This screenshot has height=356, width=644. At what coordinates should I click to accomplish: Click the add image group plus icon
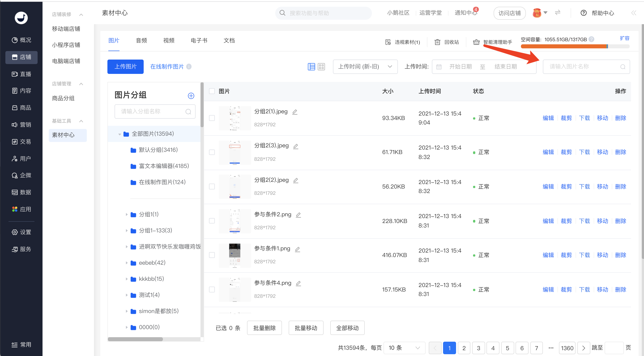(191, 96)
